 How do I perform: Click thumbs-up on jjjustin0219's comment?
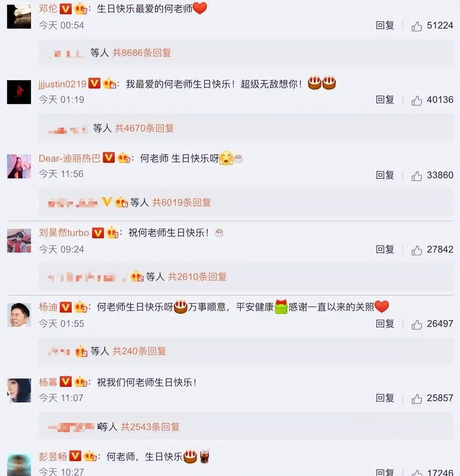coord(416,100)
